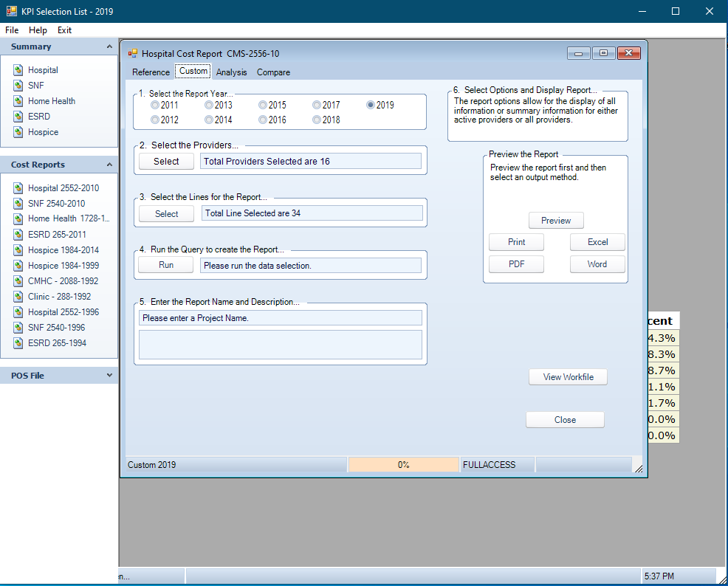Click the CMHC - 2088-1992 report icon
This screenshot has width=728, height=586.
18,280
